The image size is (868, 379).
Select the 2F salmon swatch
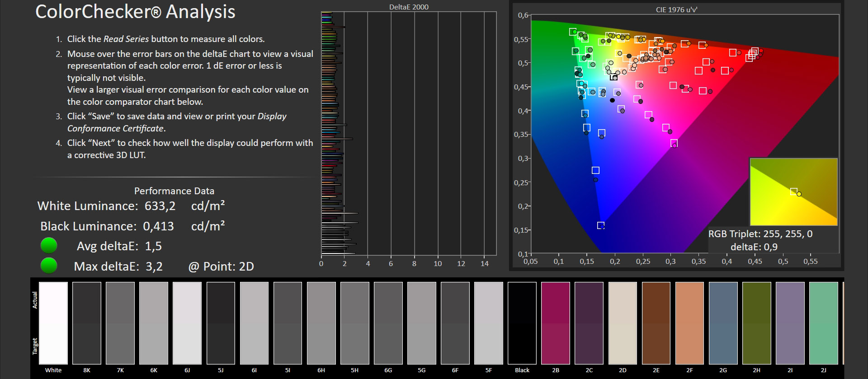pyautogui.click(x=689, y=323)
